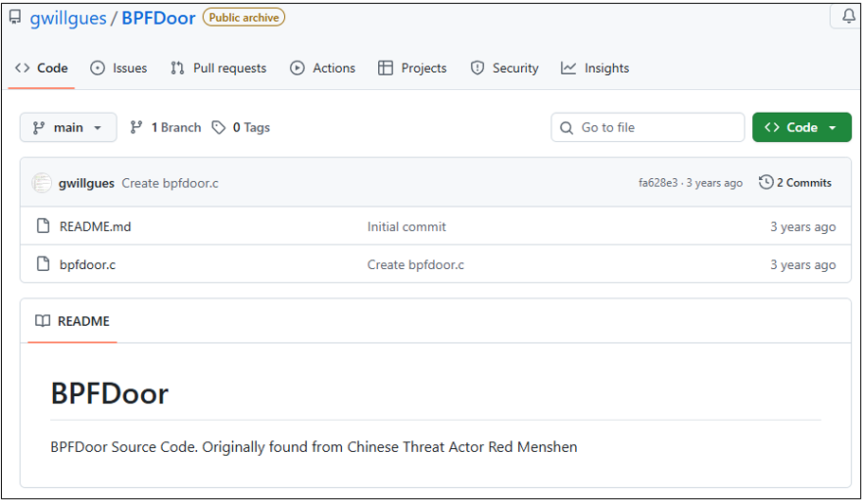The image size is (865, 504).
Task: Click the README description about Red Menshen
Action: [314, 446]
